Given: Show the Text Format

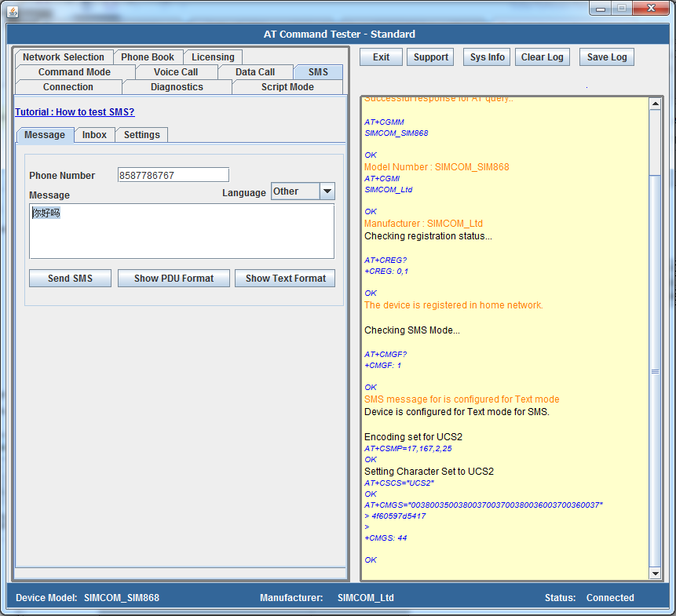Looking at the screenshot, I should pos(285,279).
